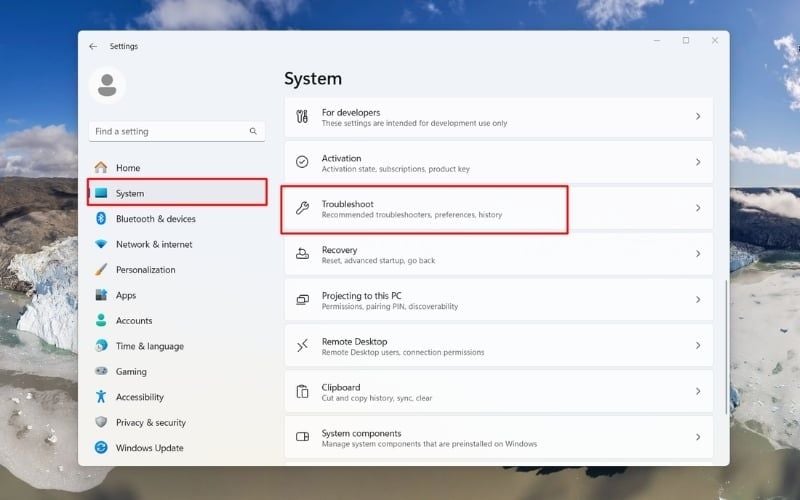Click the Clipboard row chevron
Viewport: 800px width, 500px height.
tap(698, 391)
